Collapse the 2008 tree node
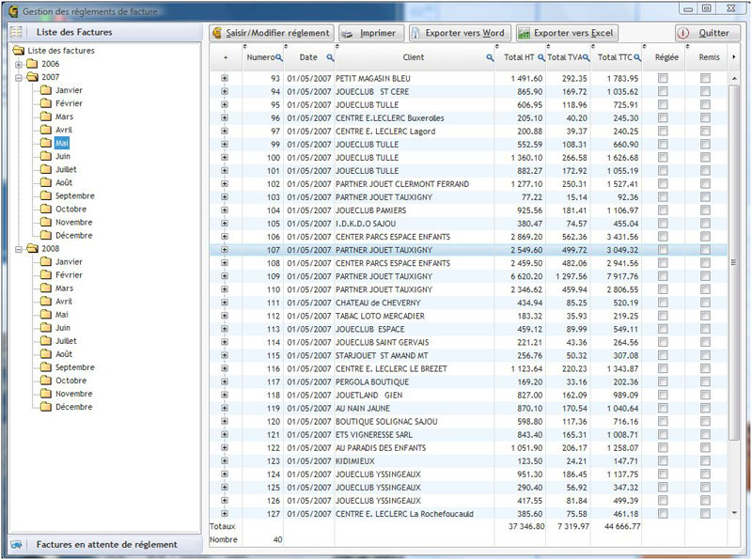 pos(19,249)
